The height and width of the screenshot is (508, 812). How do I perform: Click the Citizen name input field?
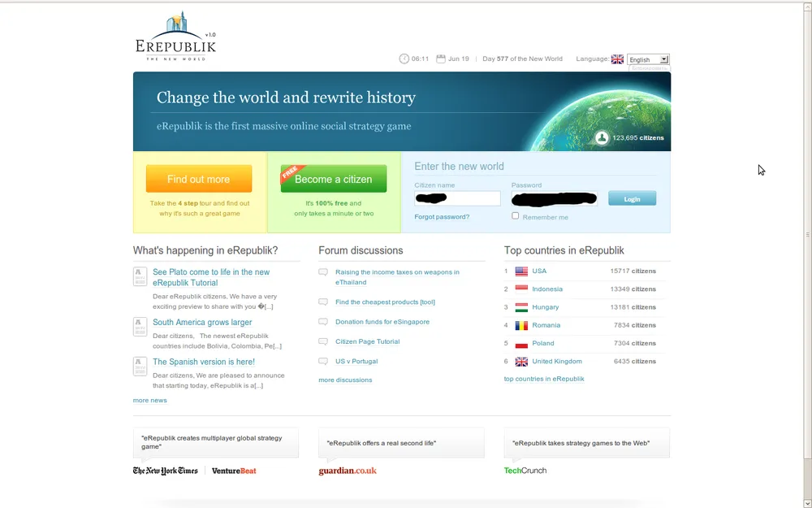pyautogui.click(x=457, y=198)
